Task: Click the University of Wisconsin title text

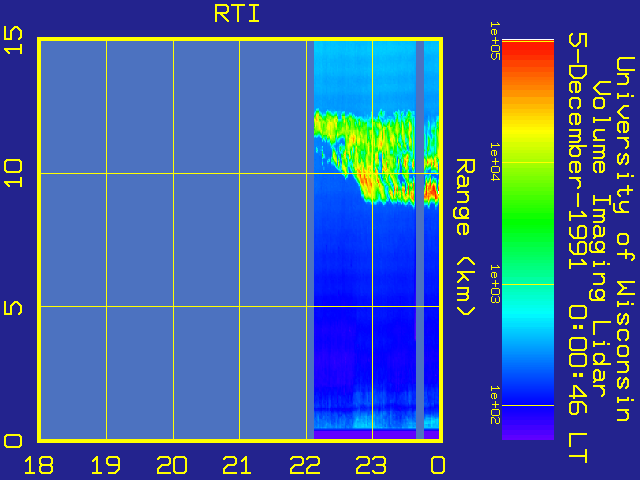Action: pyautogui.click(x=625, y=239)
